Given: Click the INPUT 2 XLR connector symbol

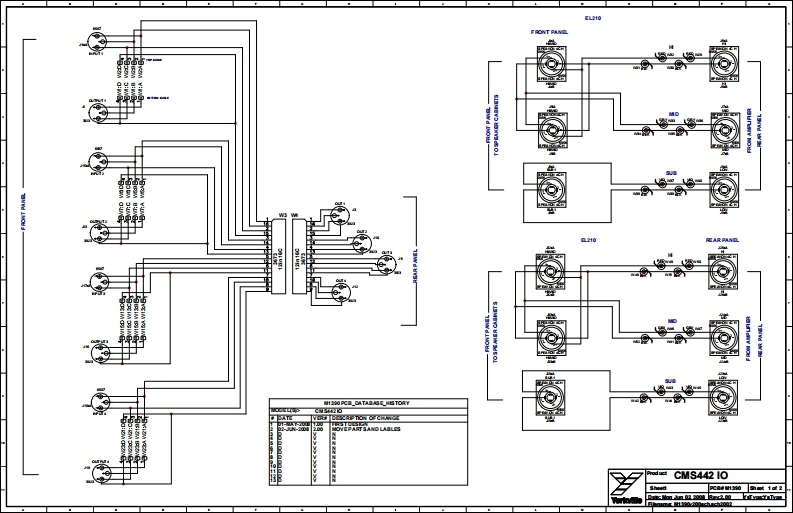Looking at the screenshot, I should (97, 162).
